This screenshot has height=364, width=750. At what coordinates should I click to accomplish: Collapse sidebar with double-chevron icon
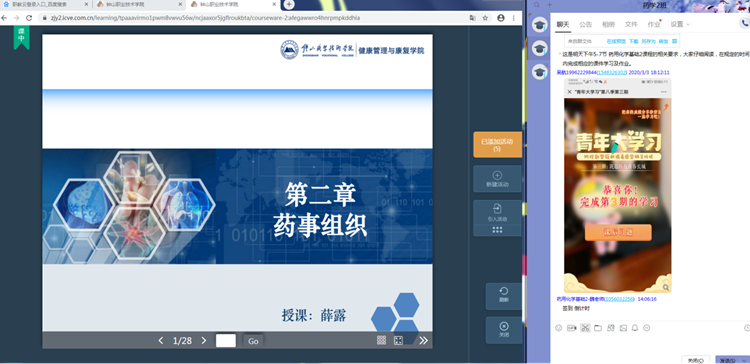(x=423, y=341)
